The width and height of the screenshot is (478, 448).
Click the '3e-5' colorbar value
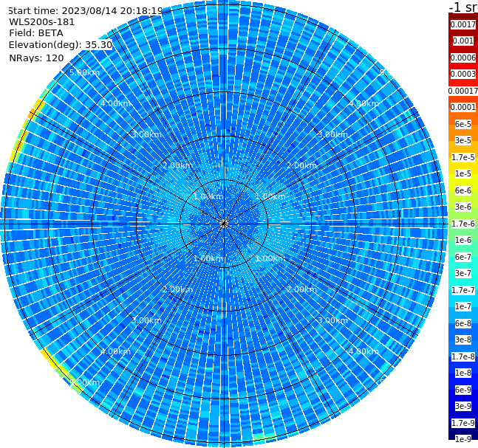pos(463,140)
